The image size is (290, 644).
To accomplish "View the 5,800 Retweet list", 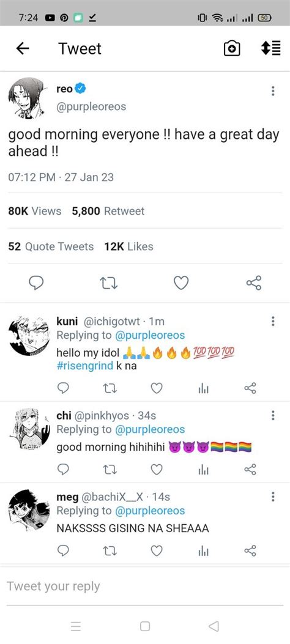I will 108,211.
